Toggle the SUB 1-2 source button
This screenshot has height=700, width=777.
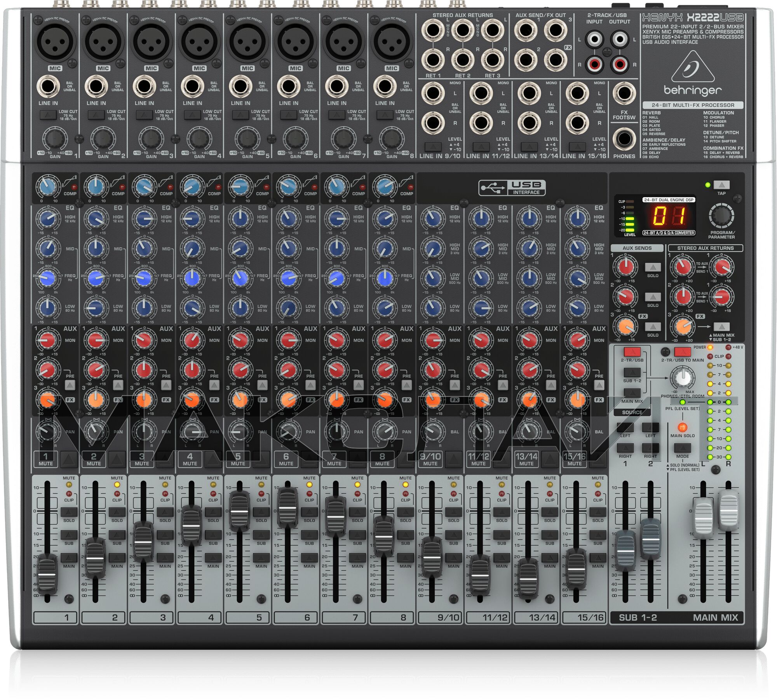point(632,373)
